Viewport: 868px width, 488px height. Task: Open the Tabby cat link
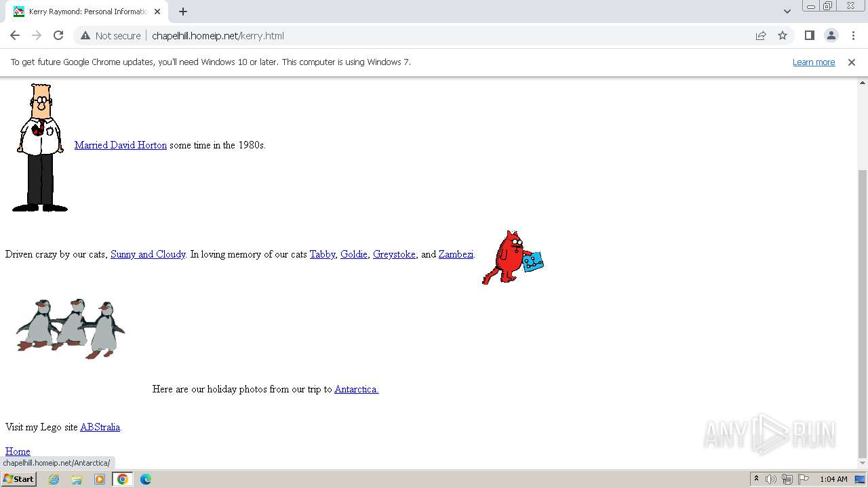point(322,254)
